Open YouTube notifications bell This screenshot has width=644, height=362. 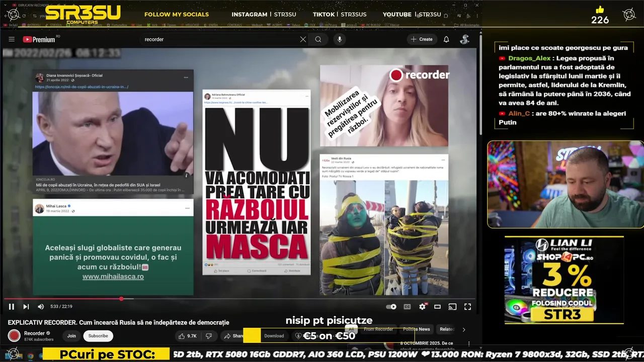coord(446,39)
